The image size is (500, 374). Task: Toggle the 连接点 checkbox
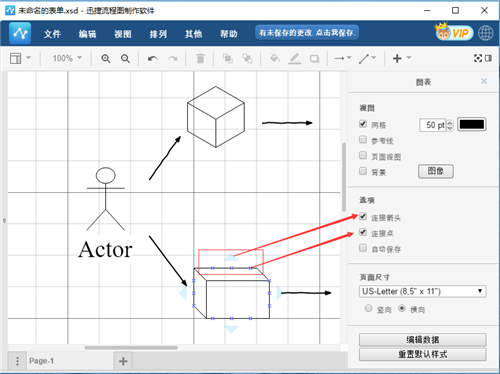coord(363,232)
